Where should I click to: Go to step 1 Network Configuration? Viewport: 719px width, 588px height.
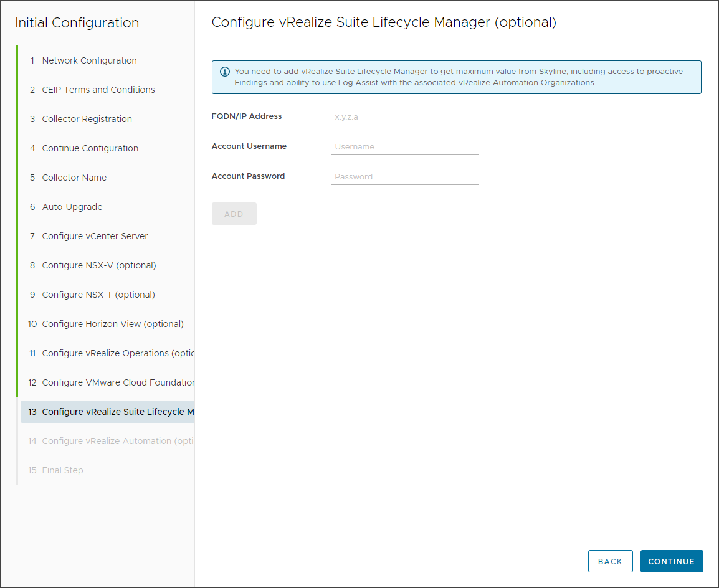point(84,60)
